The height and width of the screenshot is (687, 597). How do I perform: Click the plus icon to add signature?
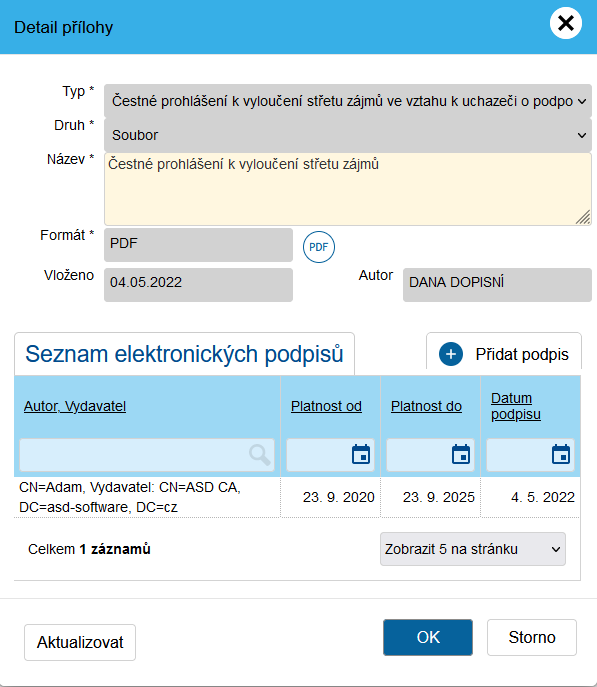(x=451, y=354)
